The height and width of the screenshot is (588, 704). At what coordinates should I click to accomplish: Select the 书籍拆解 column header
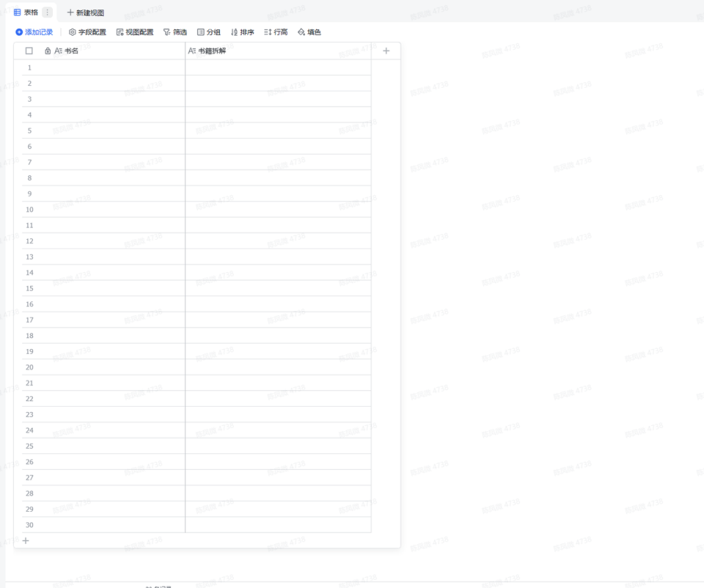[x=278, y=51]
